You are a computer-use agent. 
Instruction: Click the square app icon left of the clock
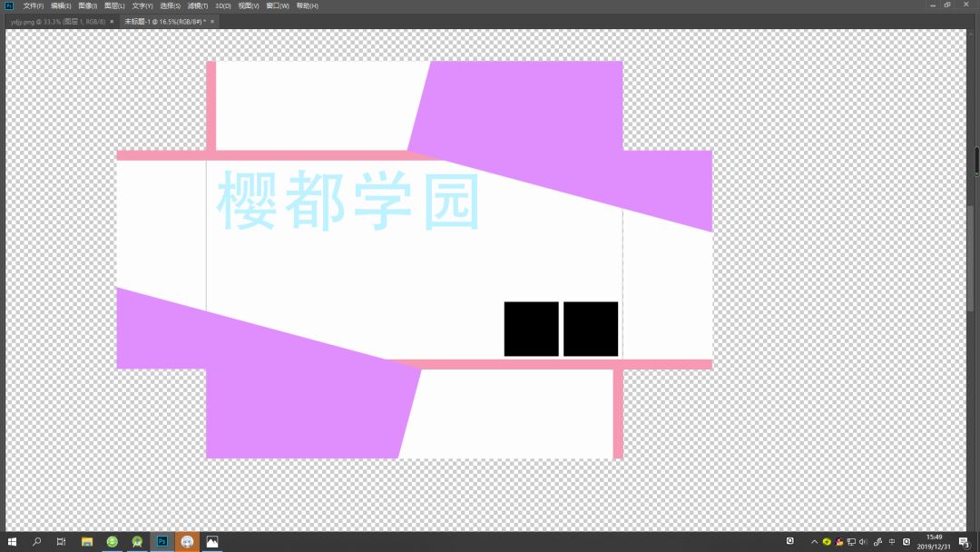(x=906, y=542)
